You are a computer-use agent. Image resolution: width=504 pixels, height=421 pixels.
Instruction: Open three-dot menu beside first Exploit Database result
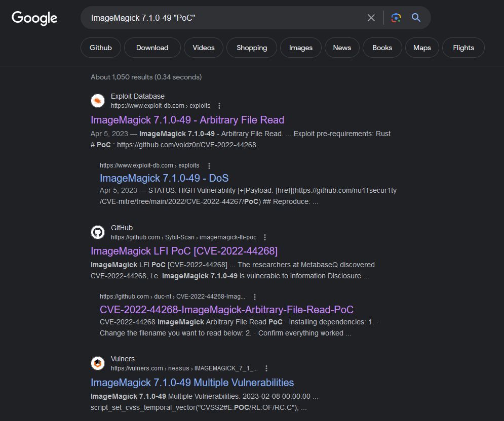(219, 106)
